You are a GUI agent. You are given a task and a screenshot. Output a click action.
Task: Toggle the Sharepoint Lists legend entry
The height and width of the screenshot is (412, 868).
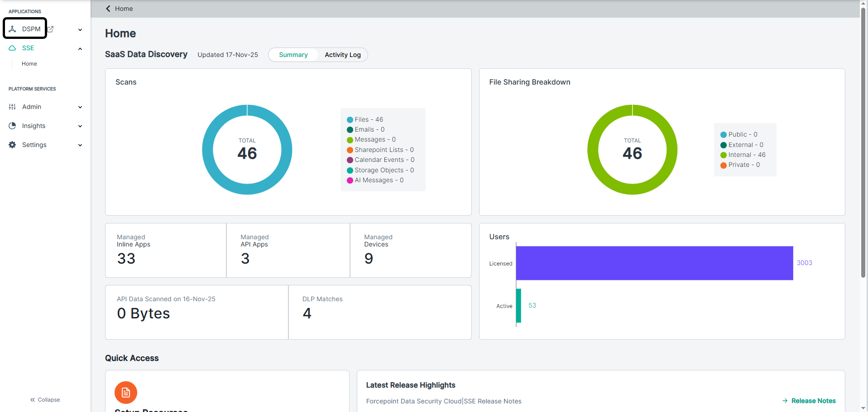(380, 150)
